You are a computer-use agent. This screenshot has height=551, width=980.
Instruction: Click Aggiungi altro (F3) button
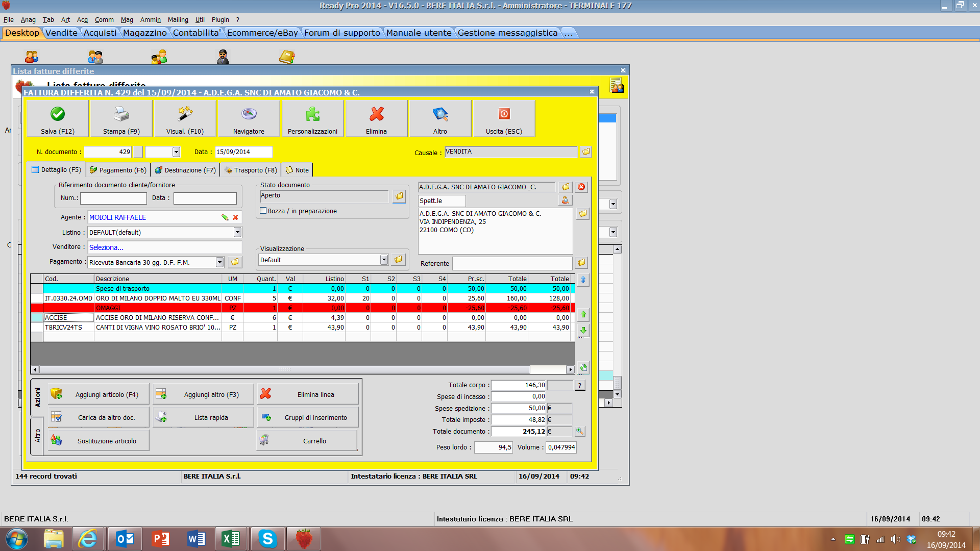pos(203,394)
